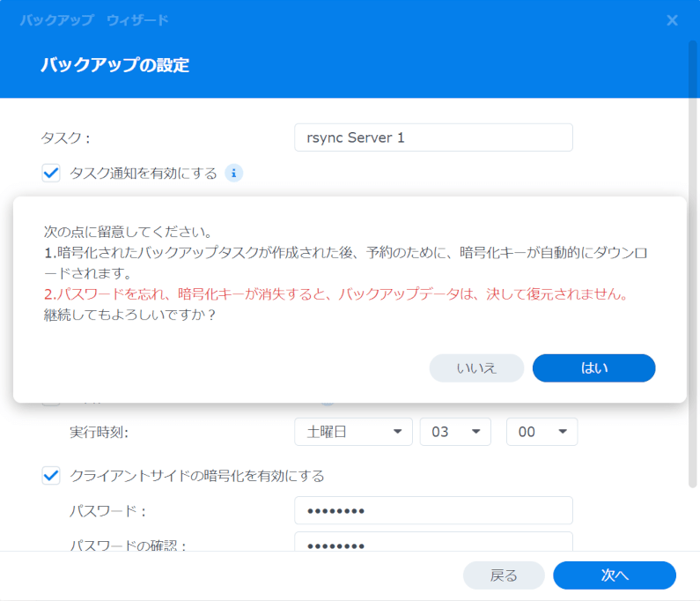Click the red password warning text line
This screenshot has height=601, width=700.
tap(336, 294)
